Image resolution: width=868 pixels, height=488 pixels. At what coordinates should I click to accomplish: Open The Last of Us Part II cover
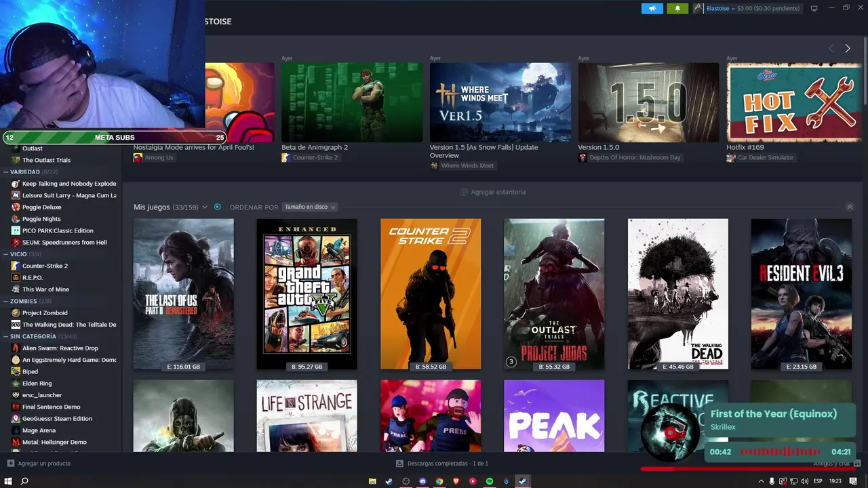[x=183, y=293]
